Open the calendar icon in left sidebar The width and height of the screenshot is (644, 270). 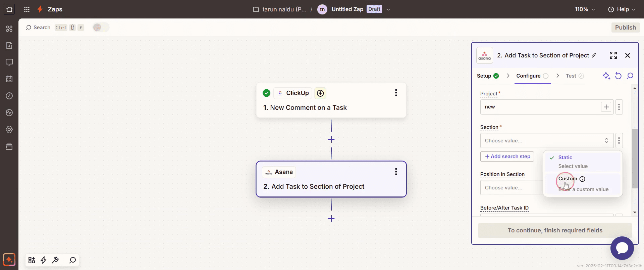click(x=9, y=79)
